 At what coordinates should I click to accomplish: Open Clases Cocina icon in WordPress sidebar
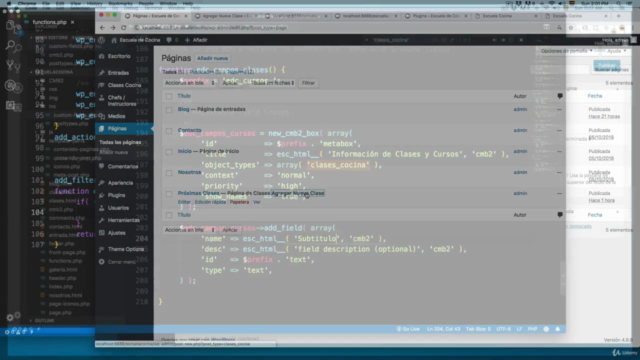click(101, 85)
